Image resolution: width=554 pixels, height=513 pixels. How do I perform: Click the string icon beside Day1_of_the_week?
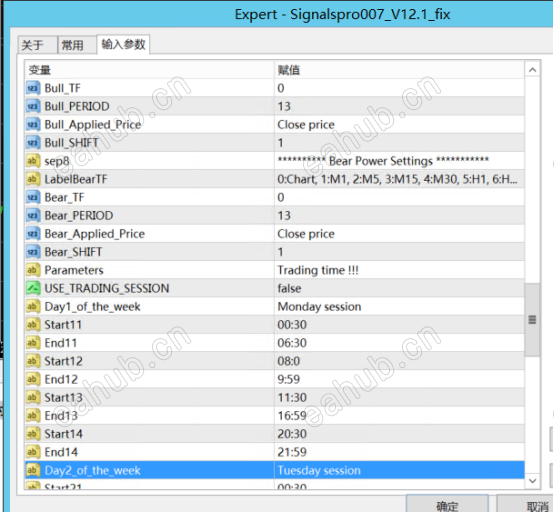pos(33,306)
